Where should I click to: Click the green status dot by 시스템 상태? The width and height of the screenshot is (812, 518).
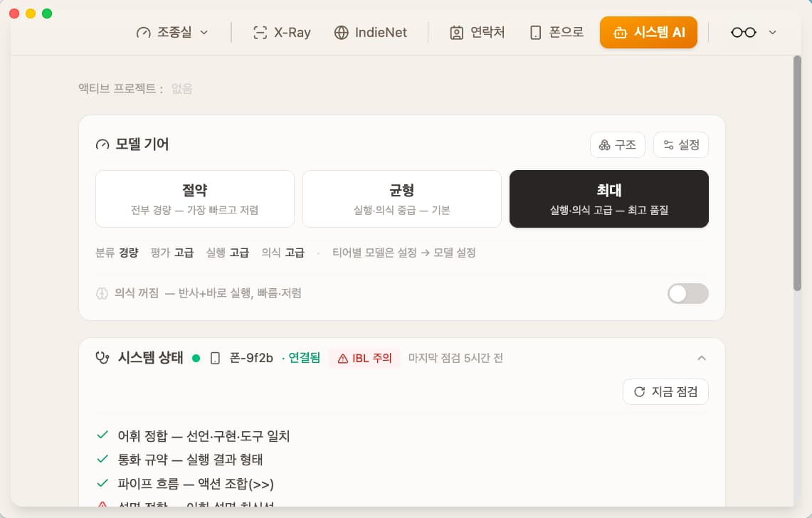(x=196, y=358)
